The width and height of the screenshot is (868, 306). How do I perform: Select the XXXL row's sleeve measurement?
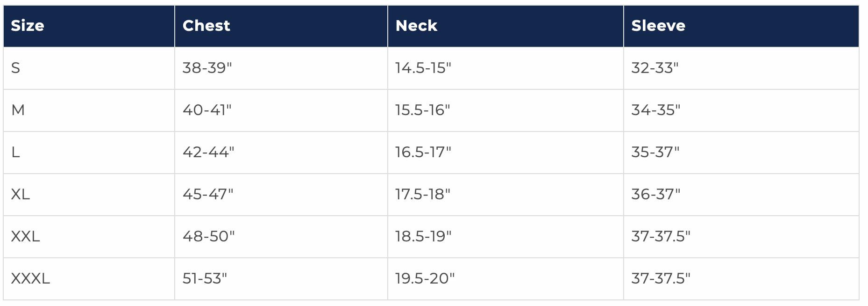coord(661,279)
